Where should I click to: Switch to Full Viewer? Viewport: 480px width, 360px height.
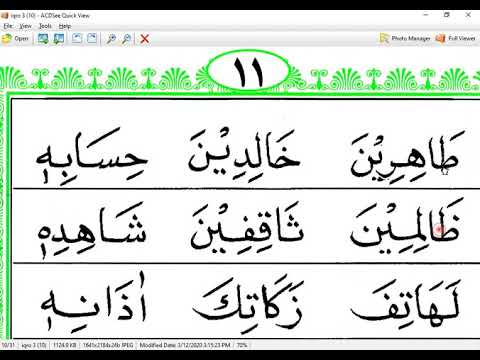455,39
